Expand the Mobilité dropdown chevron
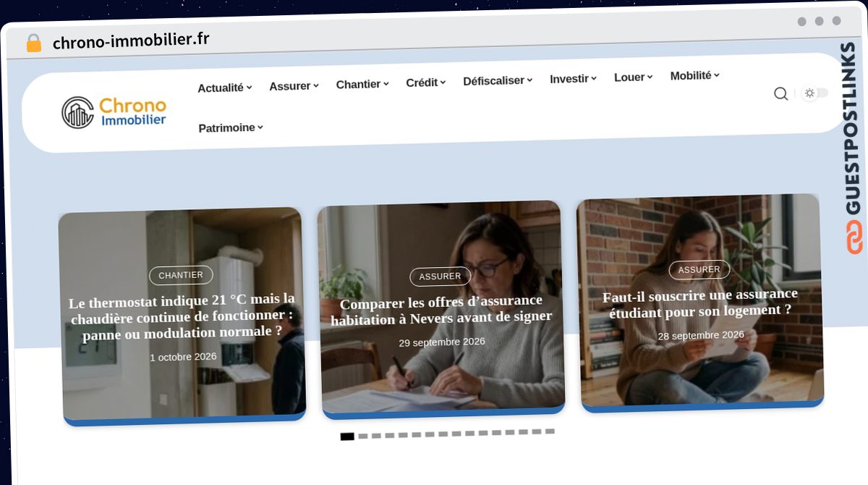Screen dimensions: 868x485 [x=717, y=75]
